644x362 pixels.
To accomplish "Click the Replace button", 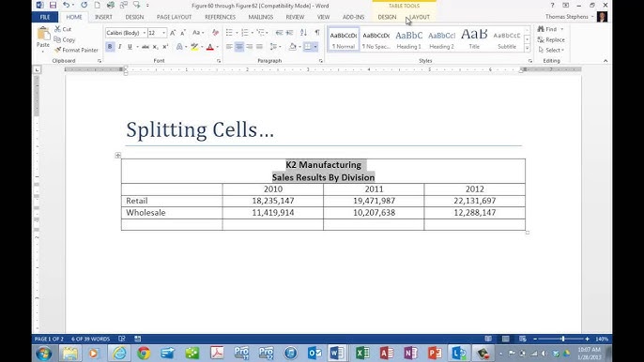I will pos(551,39).
